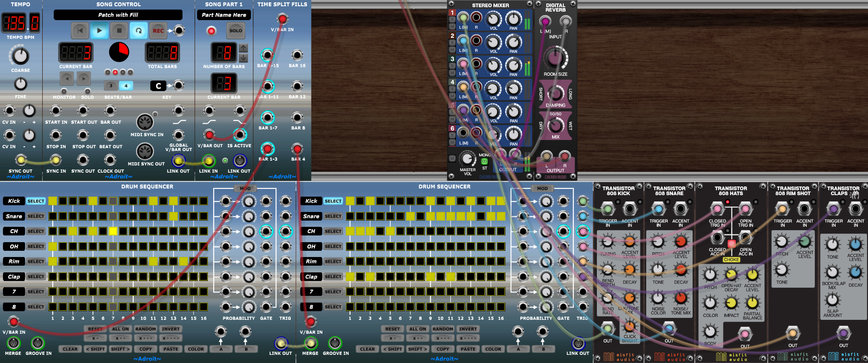This screenshot has width=868, height=363.
Task: Click the Part Name Here field
Action: tap(224, 15)
